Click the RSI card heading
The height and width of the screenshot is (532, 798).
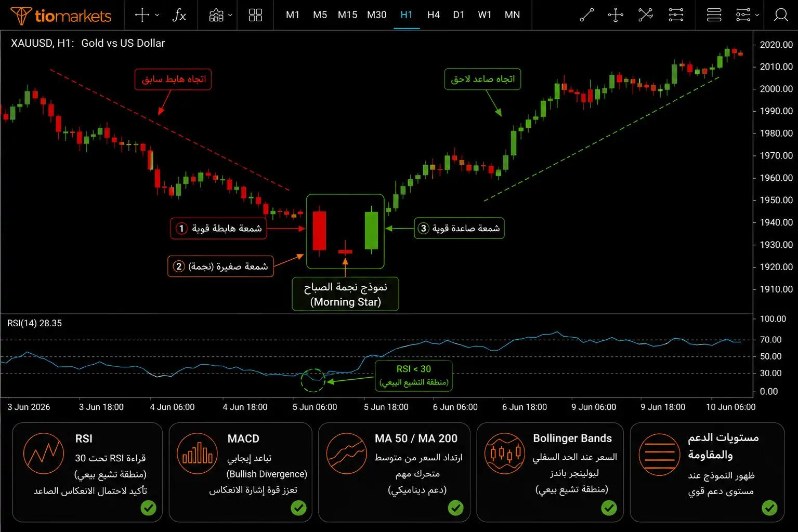click(84, 439)
